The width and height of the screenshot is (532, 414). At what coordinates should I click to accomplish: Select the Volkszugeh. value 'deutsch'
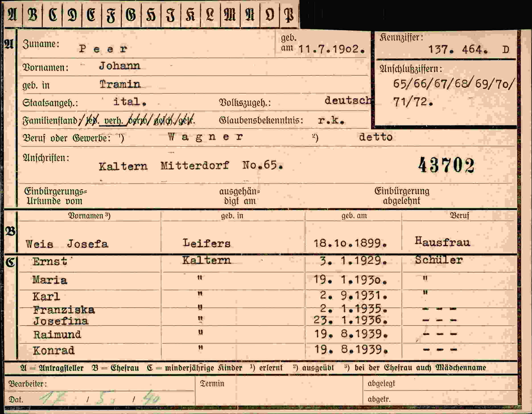click(348, 100)
